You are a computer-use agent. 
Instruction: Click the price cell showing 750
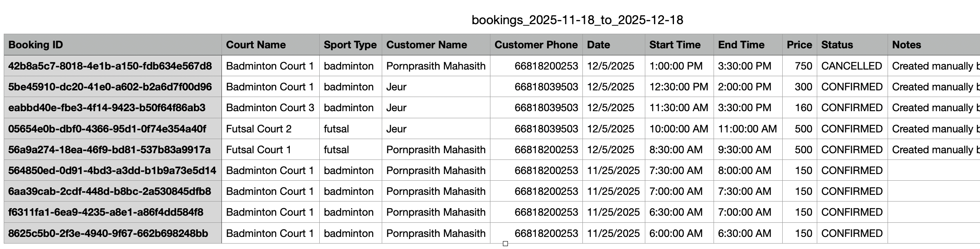pos(799,66)
